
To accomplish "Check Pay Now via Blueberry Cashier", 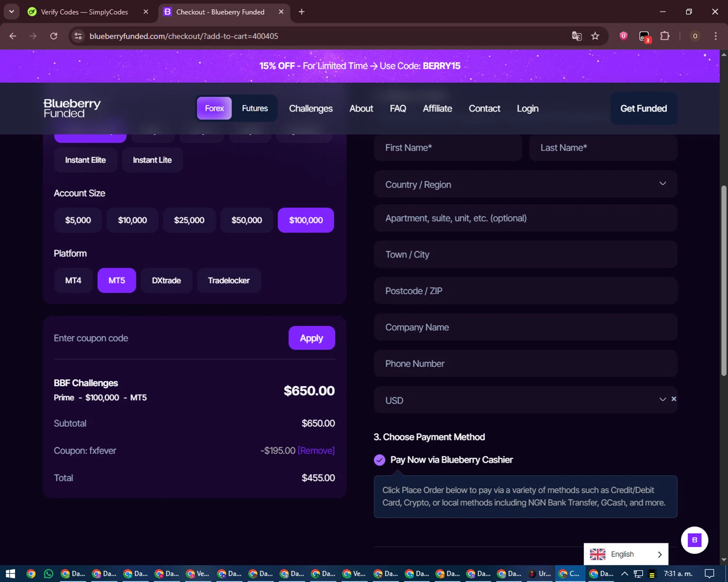I will pos(380,460).
